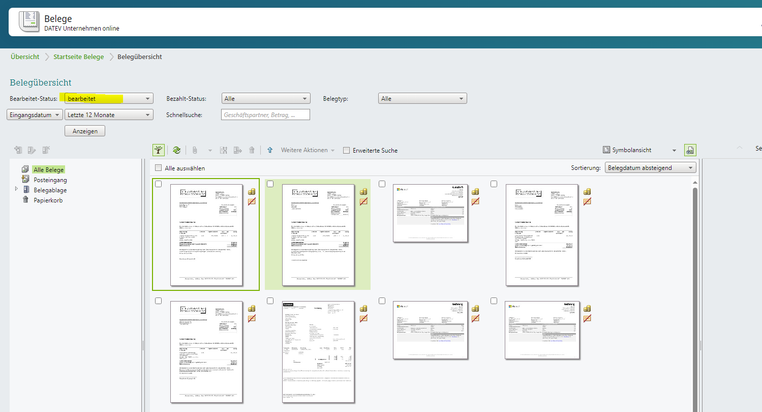The image size is (762, 412).
Task: Click the Papierkorb trash icon in tree
Action: 26,199
